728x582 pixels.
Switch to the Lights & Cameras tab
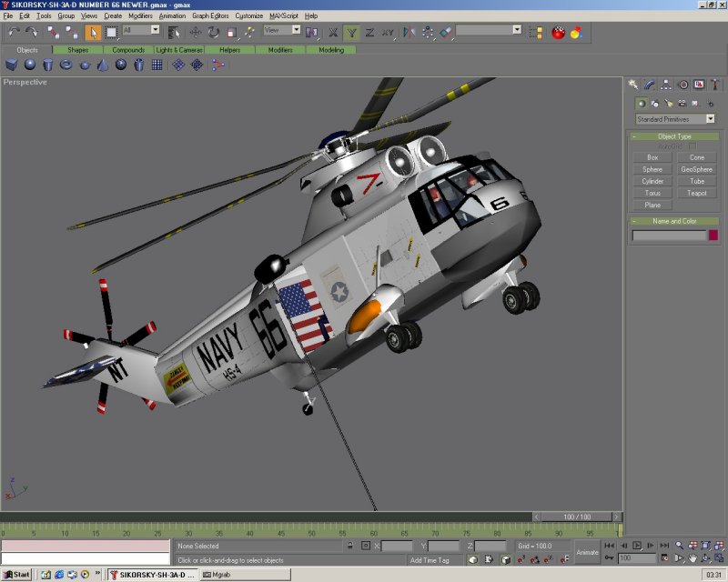pos(179,50)
